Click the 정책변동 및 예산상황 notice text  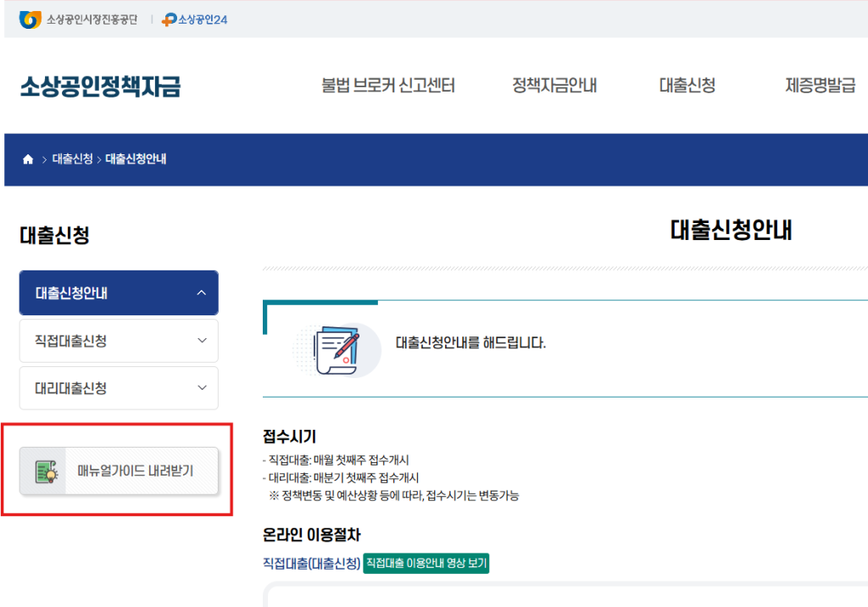[x=393, y=496]
